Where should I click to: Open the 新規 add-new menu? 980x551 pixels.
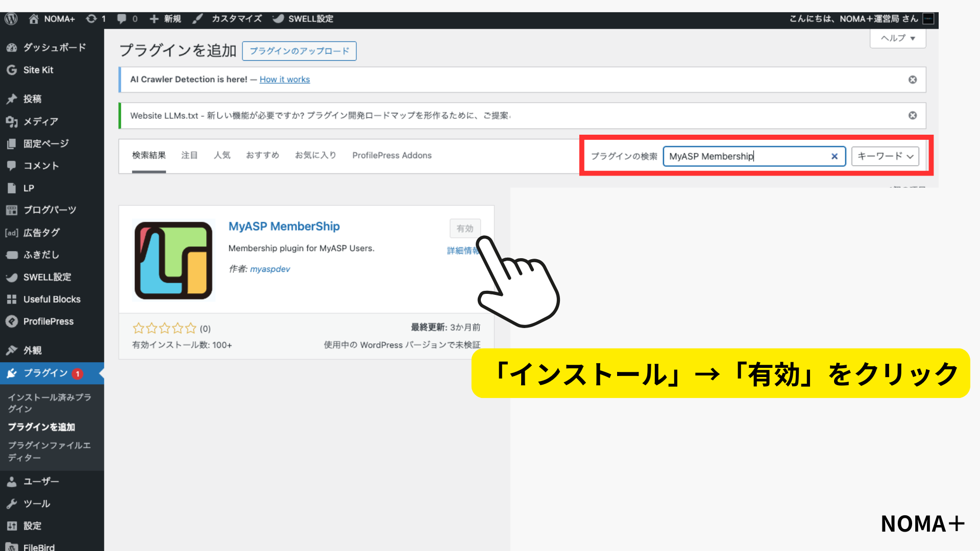165,19
